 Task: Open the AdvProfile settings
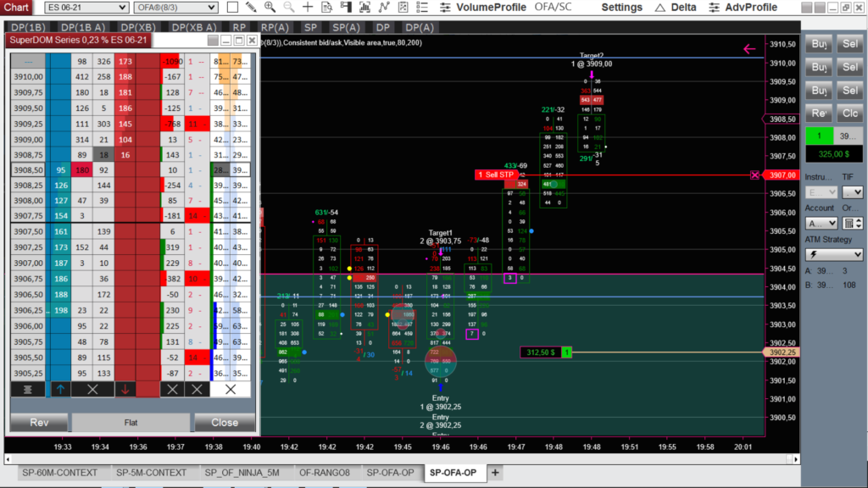(x=743, y=7)
